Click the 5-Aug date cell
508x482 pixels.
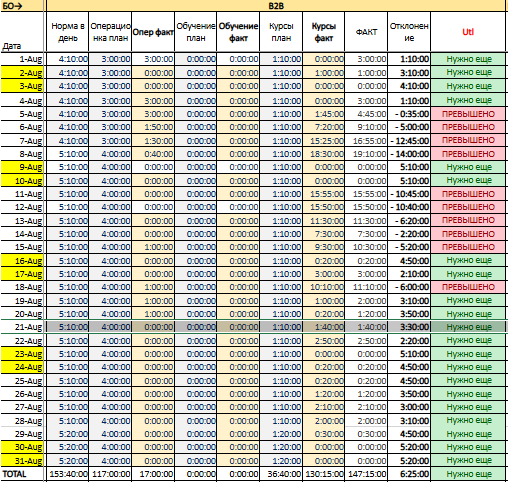(22, 114)
